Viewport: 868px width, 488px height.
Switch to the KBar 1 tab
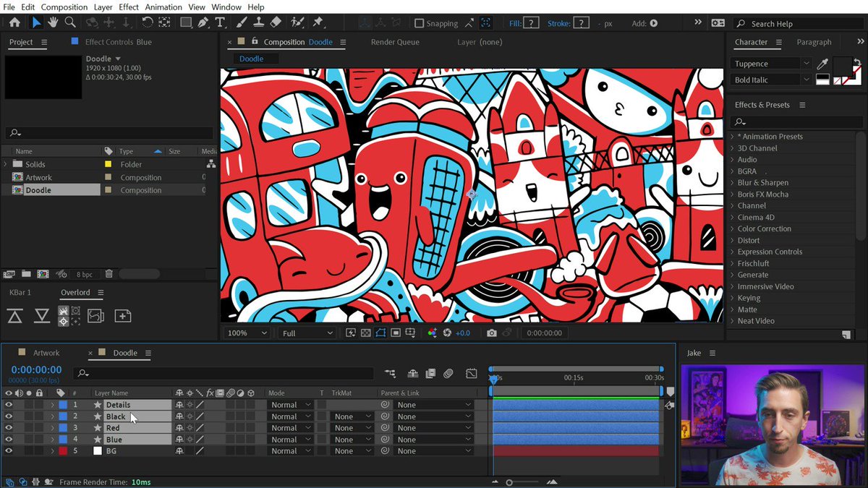click(x=21, y=293)
